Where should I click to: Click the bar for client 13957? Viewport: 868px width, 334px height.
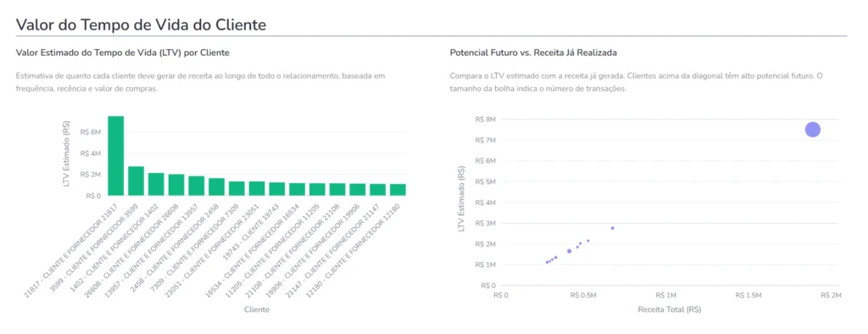pyautogui.click(x=197, y=186)
